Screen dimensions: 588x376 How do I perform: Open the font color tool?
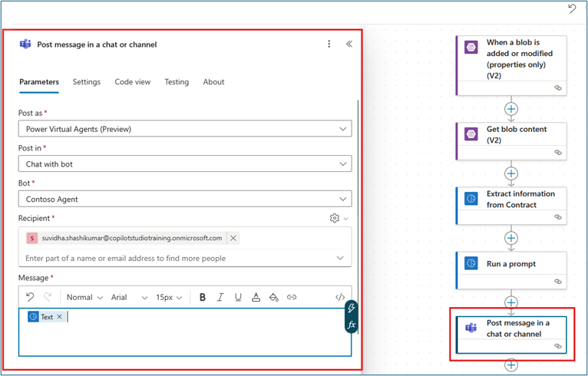256,297
